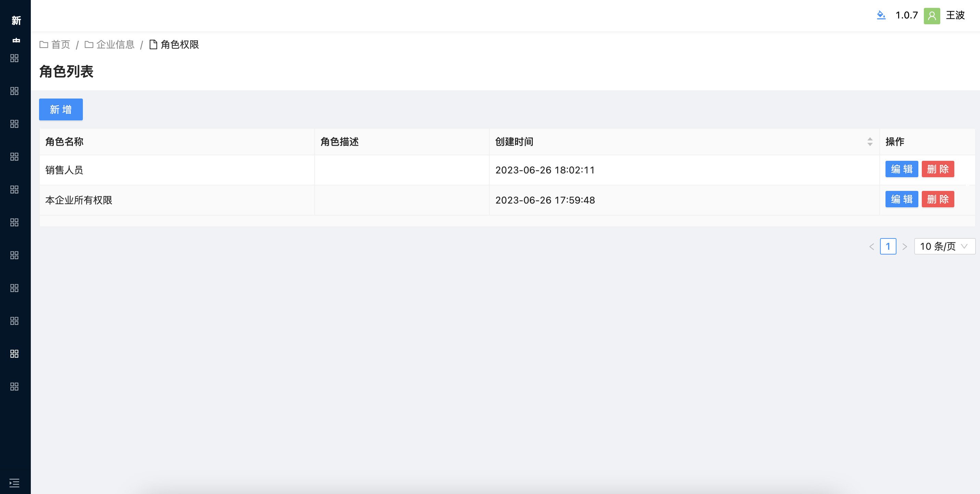This screenshot has width=980, height=494.
Task: Navigate to 企业信息 breadcrumb link
Action: click(115, 44)
